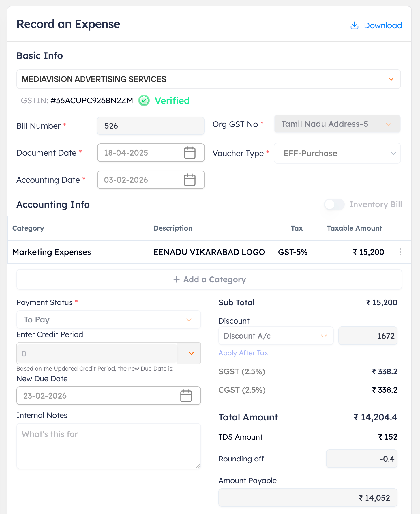Expand the Payment Status dropdown
This screenshot has height=514, width=420.
pyautogui.click(x=189, y=320)
